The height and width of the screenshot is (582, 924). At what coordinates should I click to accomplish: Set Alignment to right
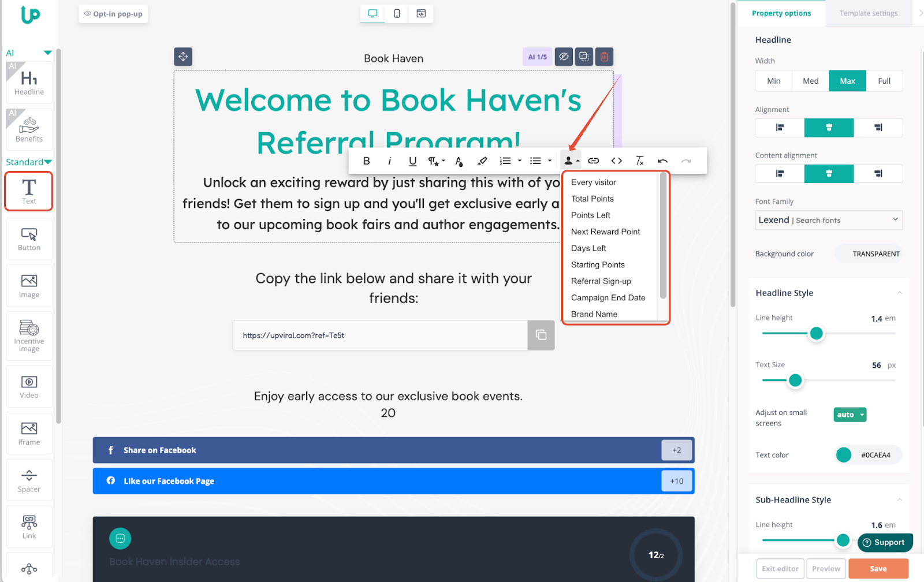878,128
